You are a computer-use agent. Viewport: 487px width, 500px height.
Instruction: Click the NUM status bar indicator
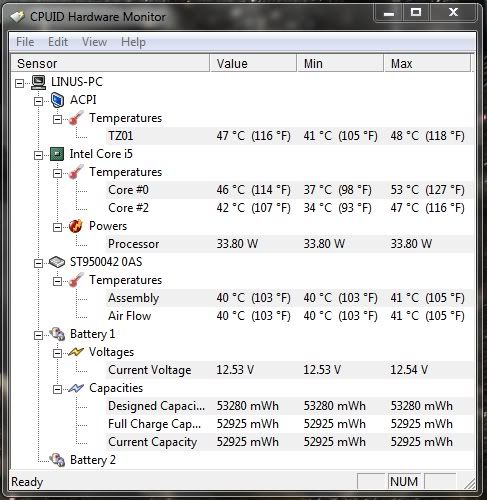pyautogui.click(x=404, y=482)
